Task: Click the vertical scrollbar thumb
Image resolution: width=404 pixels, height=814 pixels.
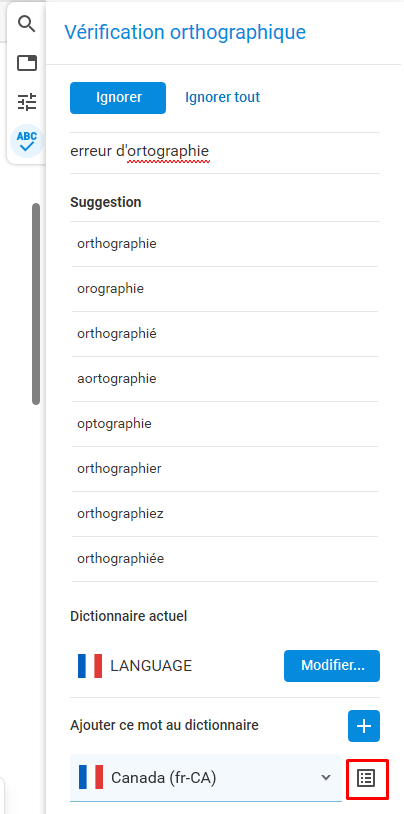Action: pyautogui.click(x=36, y=304)
